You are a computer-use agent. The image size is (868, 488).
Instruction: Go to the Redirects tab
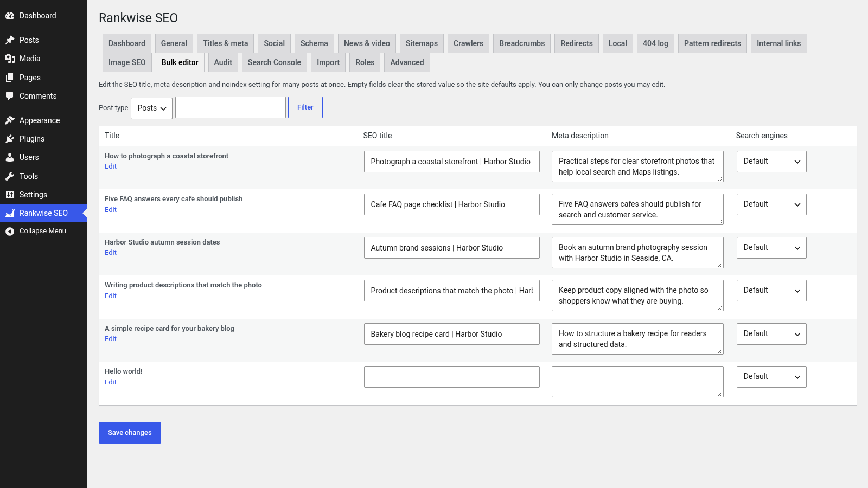(x=577, y=43)
